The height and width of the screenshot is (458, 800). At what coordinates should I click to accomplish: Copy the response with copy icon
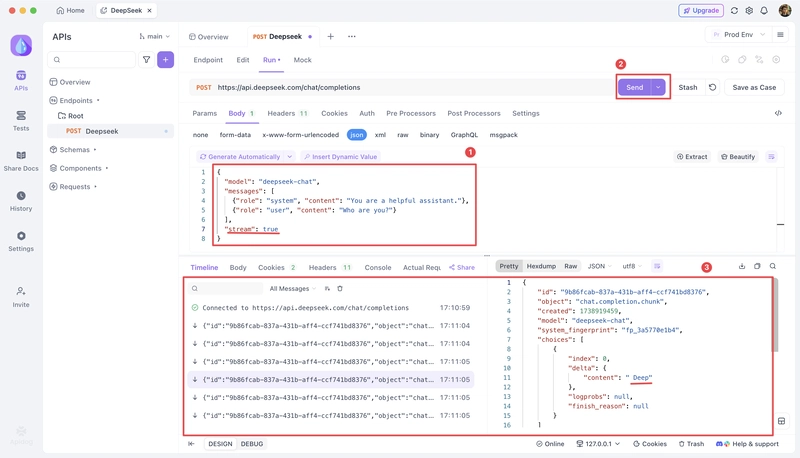click(x=757, y=266)
